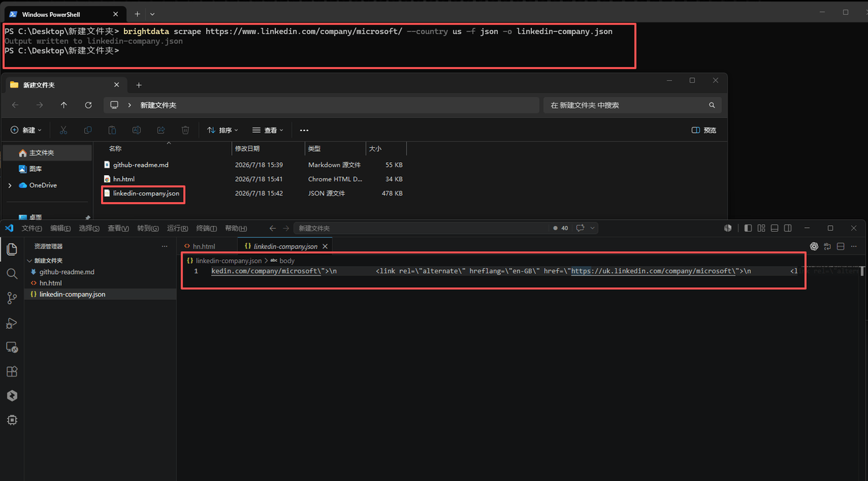868x481 pixels.
Task: Open the 编辑(E) menu in VS Code
Action: (60, 228)
